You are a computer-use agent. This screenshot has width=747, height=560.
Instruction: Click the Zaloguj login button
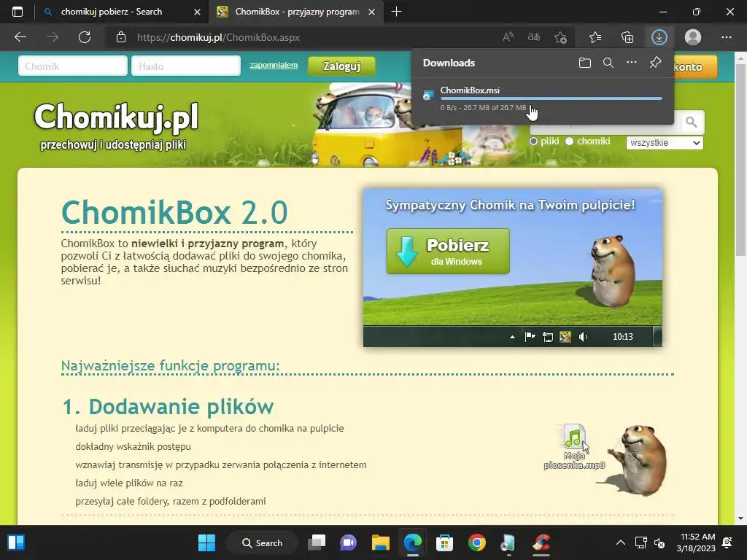click(x=341, y=66)
